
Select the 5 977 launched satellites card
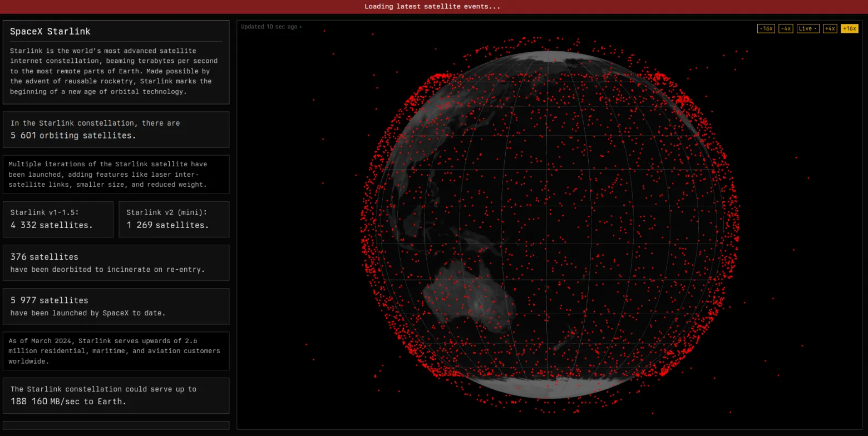pos(116,306)
